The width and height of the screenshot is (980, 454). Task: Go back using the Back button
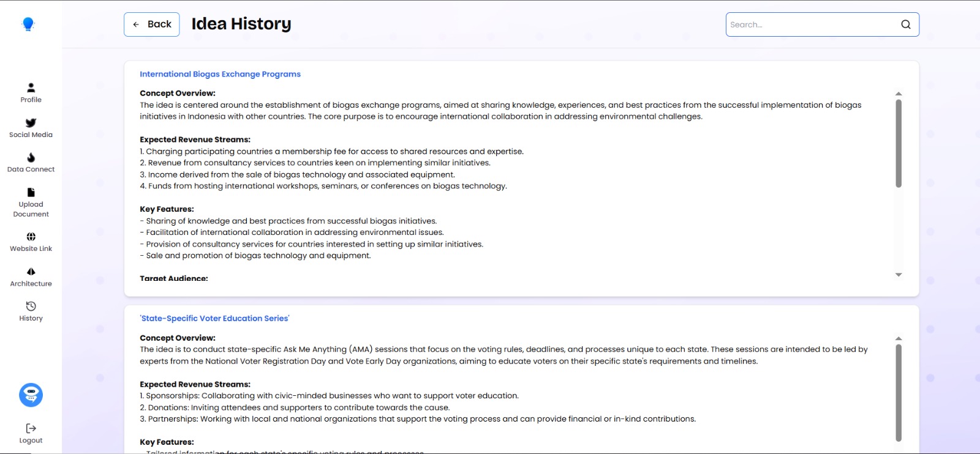[152, 24]
